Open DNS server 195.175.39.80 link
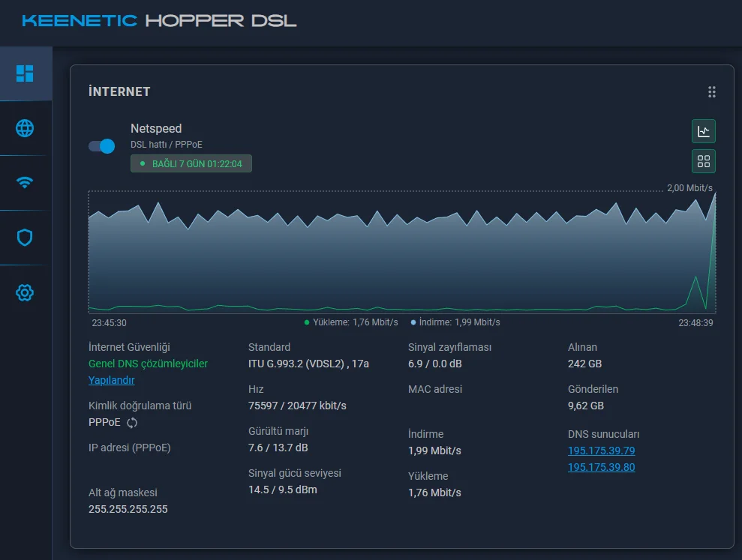This screenshot has height=560, width=742. pos(601,467)
